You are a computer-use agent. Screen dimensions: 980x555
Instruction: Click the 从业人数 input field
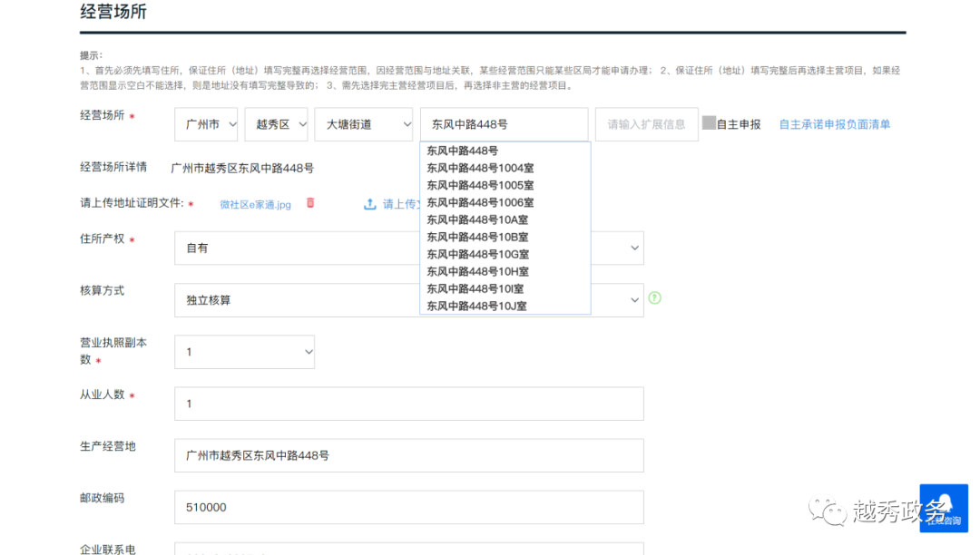point(408,404)
